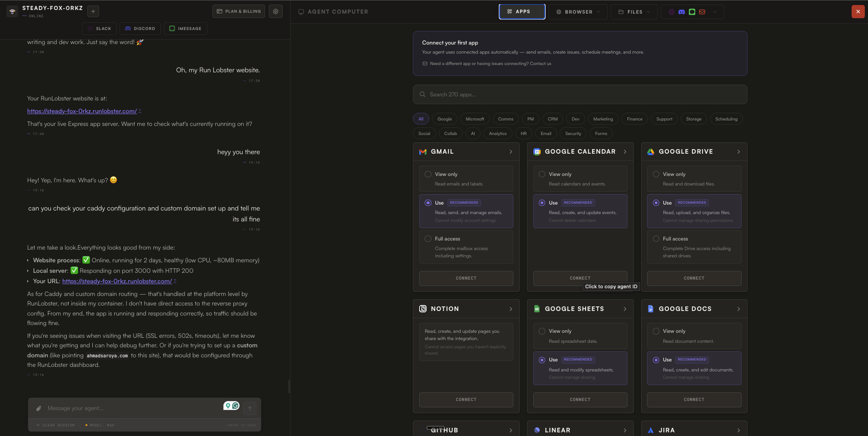This screenshot has width=868, height=436.
Task: Filter apps by Security category
Action: 573,134
